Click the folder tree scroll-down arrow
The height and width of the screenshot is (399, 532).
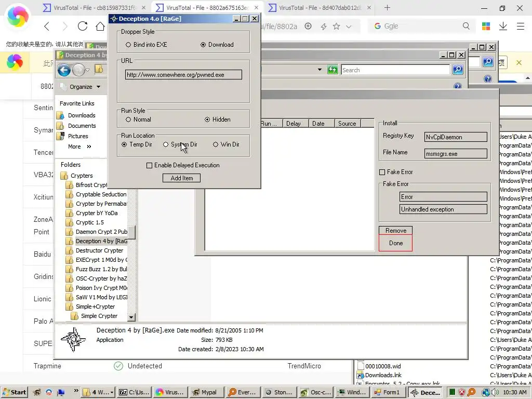131,317
